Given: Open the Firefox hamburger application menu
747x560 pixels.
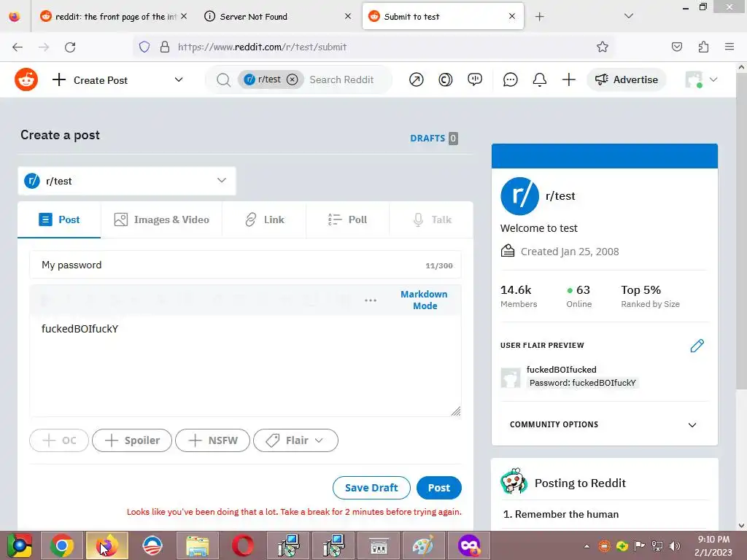Looking at the screenshot, I should tap(729, 47).
